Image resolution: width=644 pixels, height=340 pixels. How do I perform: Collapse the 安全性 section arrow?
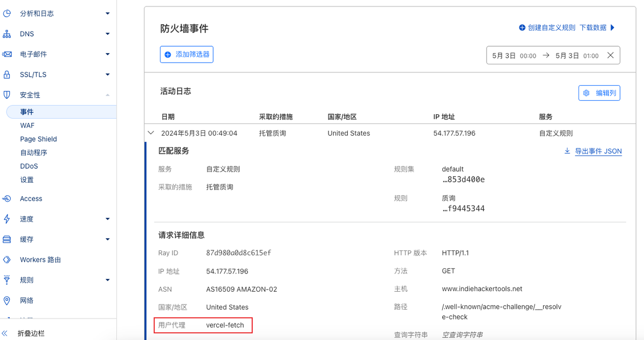point(107,95)
